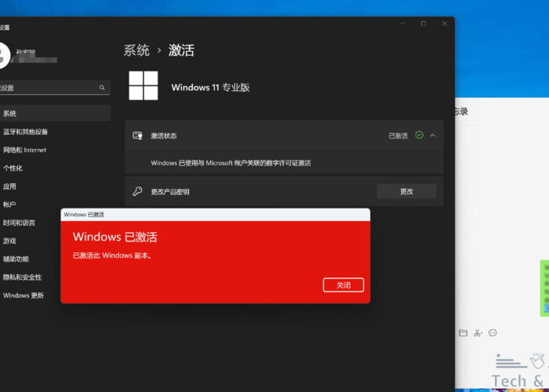Click the digital license activation message text
This screenshot has height=392, width=549.
point(231,163)
